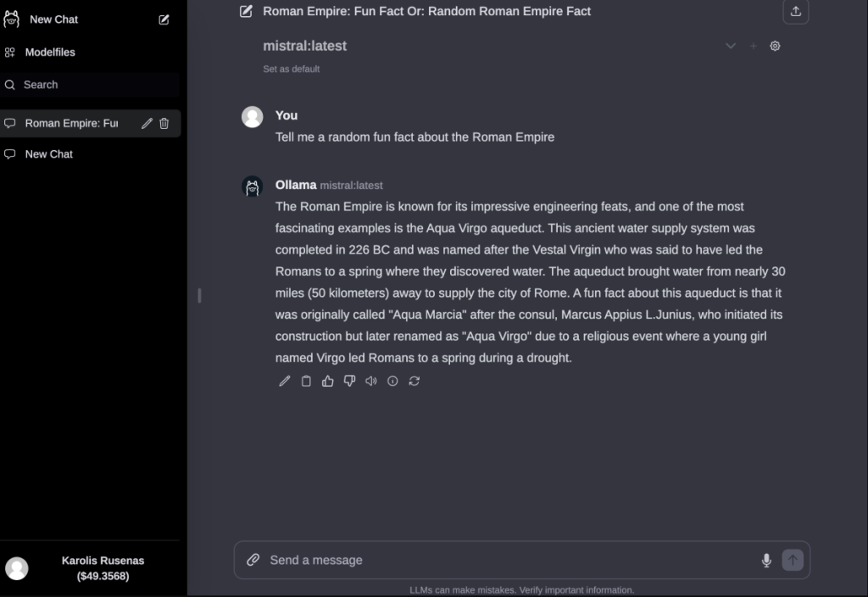
Task: Show generation info for the response
Action: (x=392, y=381)
